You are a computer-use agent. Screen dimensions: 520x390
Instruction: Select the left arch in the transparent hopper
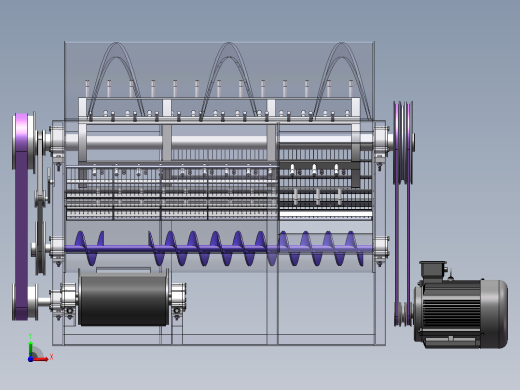(x=116, y=80)
